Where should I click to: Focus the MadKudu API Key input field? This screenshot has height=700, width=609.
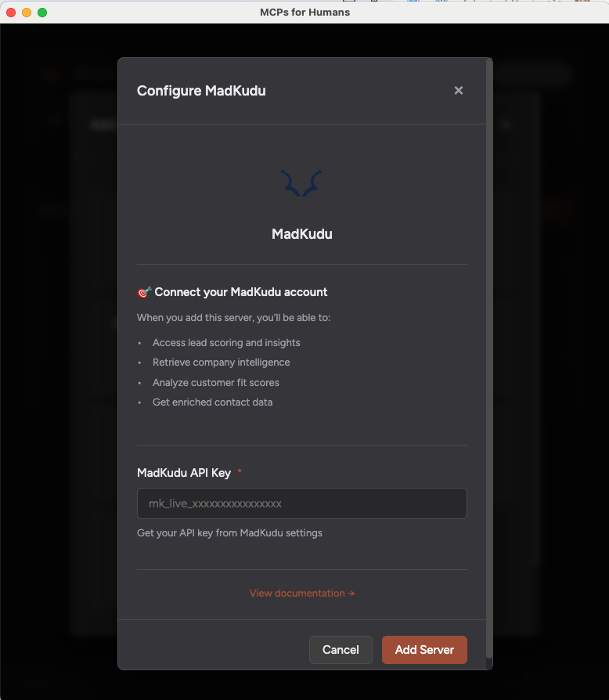click(x=301, y=503)
